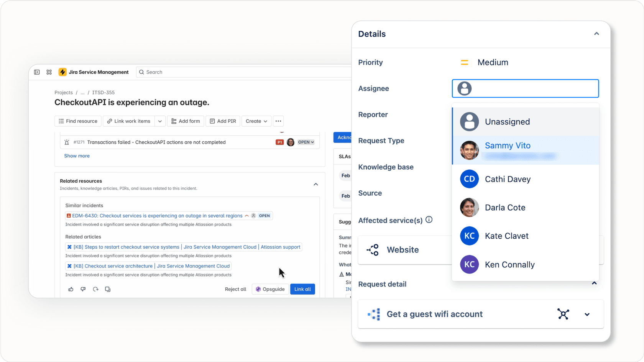Collapse the sidebar with the panel icon
The image size is (644, 362).
[x=37, y=72]
